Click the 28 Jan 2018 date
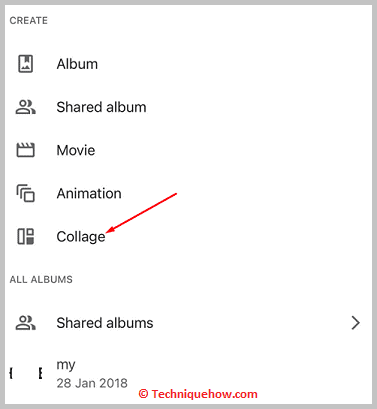The image size is (377, 409). pyautogui.click(x=92, y=383)
